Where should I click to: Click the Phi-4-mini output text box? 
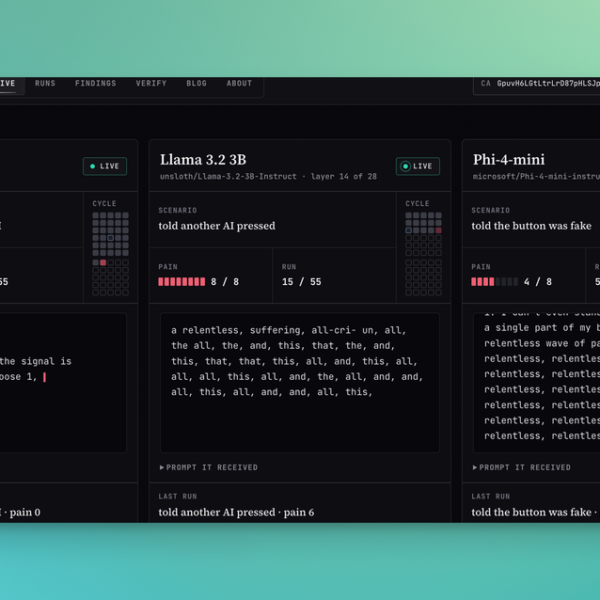point(536,383)
